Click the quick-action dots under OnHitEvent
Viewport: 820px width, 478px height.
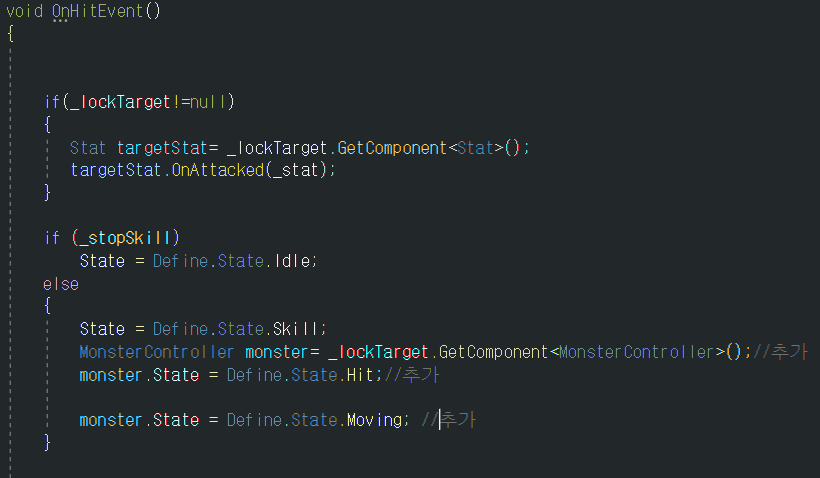[x=60, y=21]
